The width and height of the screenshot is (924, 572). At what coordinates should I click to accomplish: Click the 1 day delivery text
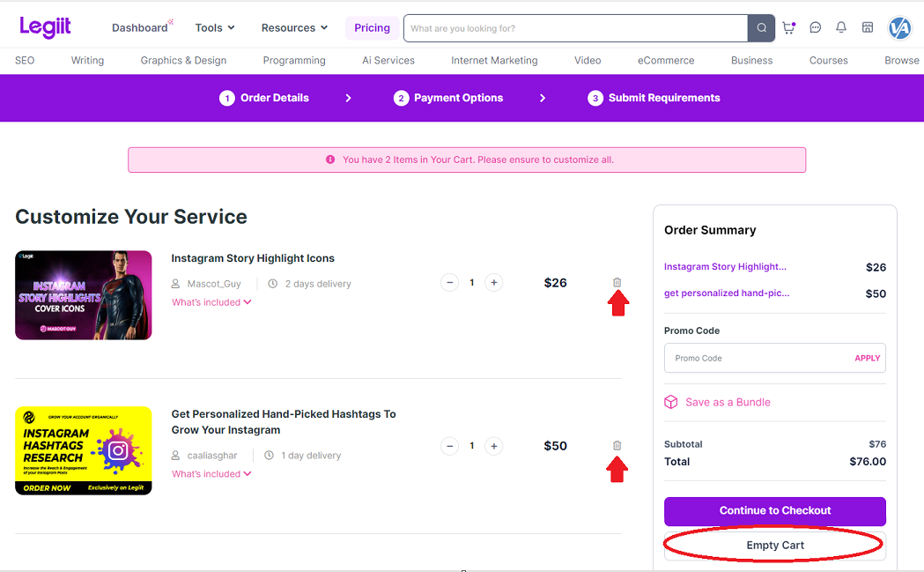[x=311, y=456]
